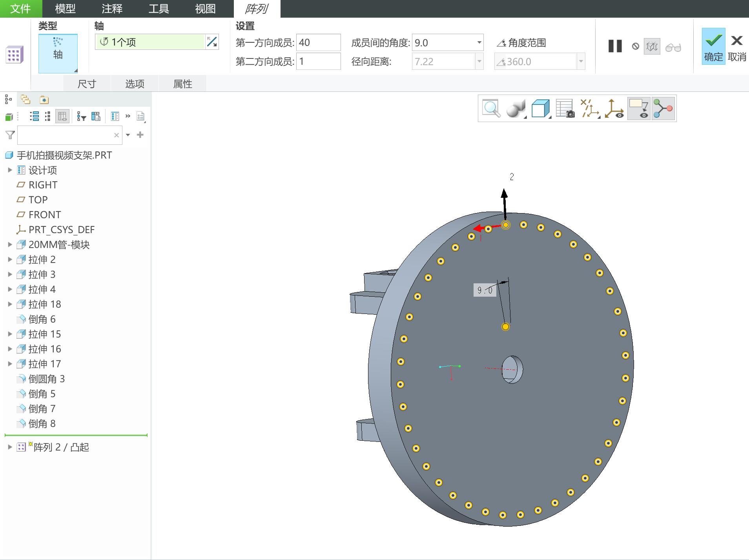Click the view manager camera icon
The image size is (749, 560).
tap(565, 108)
